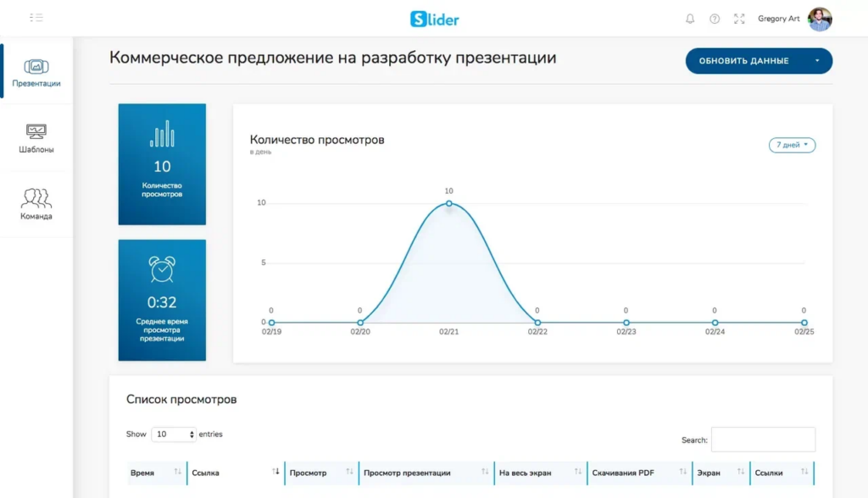Select the 02/24 chart data point

(715, 323)
